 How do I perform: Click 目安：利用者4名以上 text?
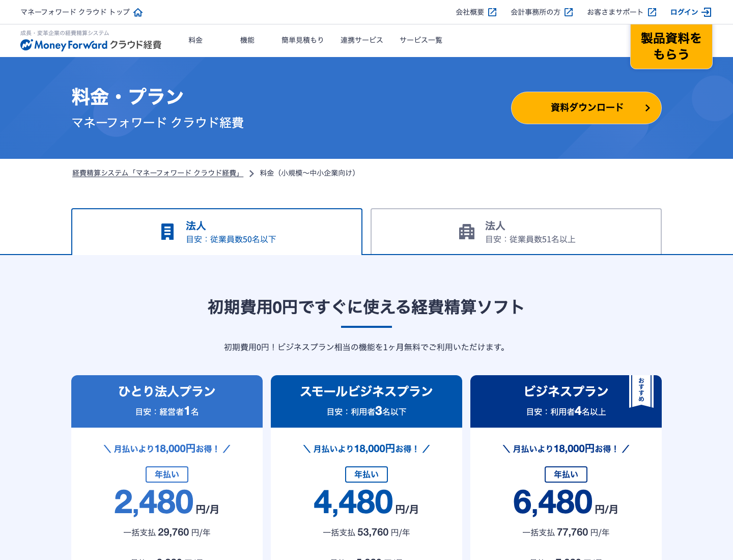(x=566, y=411)
